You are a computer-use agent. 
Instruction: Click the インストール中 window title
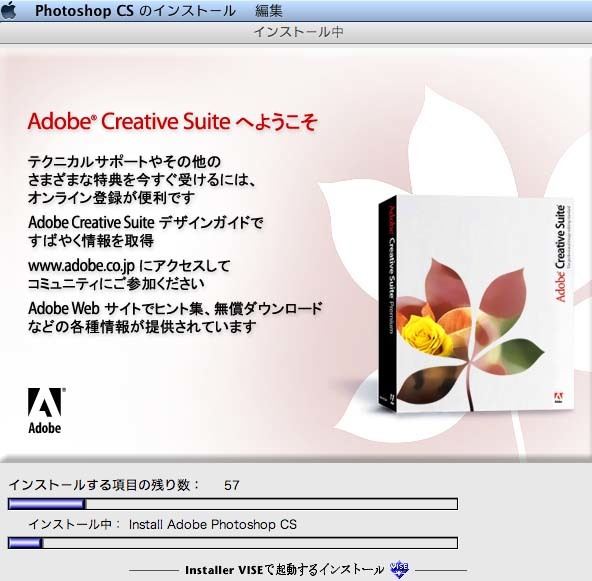point(298,32)
